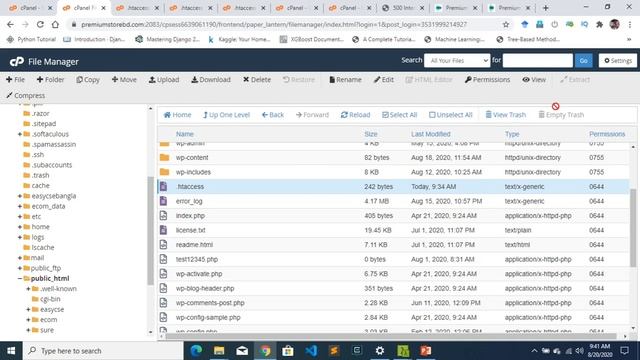The image size is (640, 360).
Task: Expand the home tree folder
Action: point(20,227)
